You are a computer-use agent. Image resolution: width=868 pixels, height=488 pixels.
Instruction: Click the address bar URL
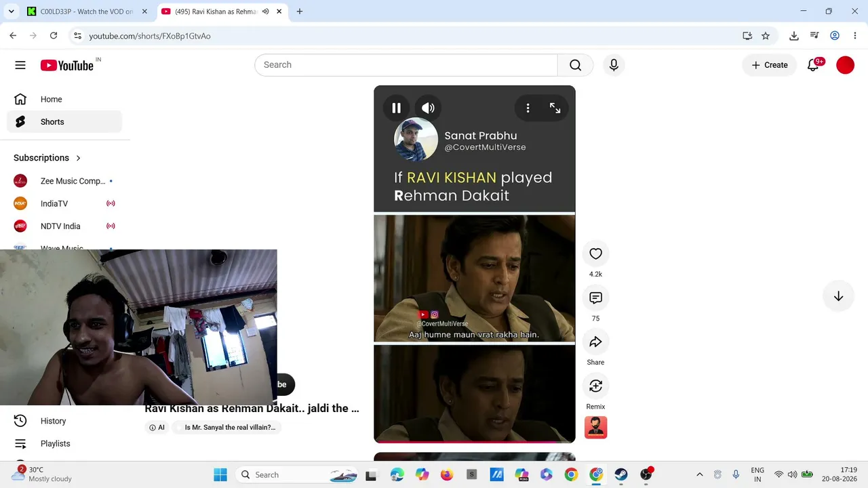coord(150,36)
